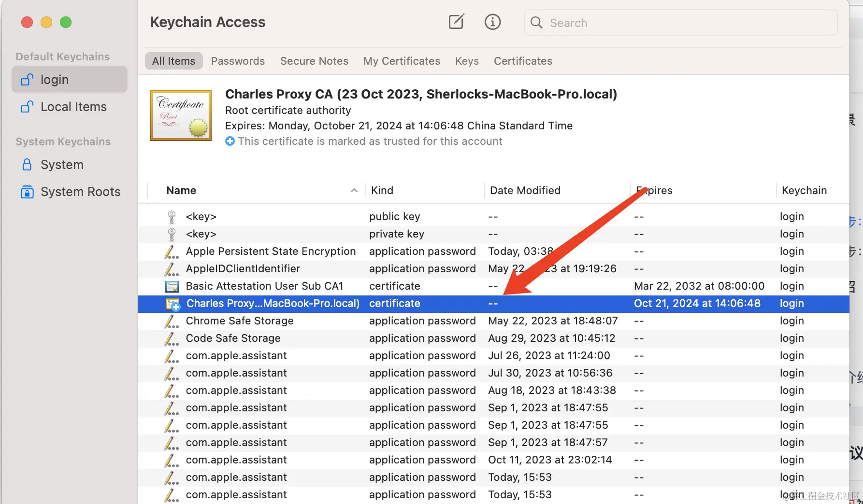This screenshot has width=863, height=504.
Task: Click the Chrome Safe Storage pencil icon
Action: [171, 321]
